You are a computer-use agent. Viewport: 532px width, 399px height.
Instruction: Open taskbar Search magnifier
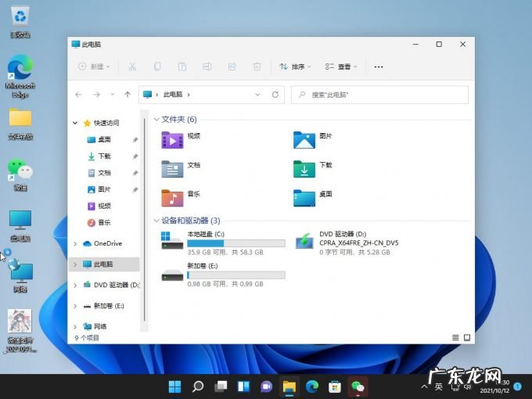click(x=198, y=386)
